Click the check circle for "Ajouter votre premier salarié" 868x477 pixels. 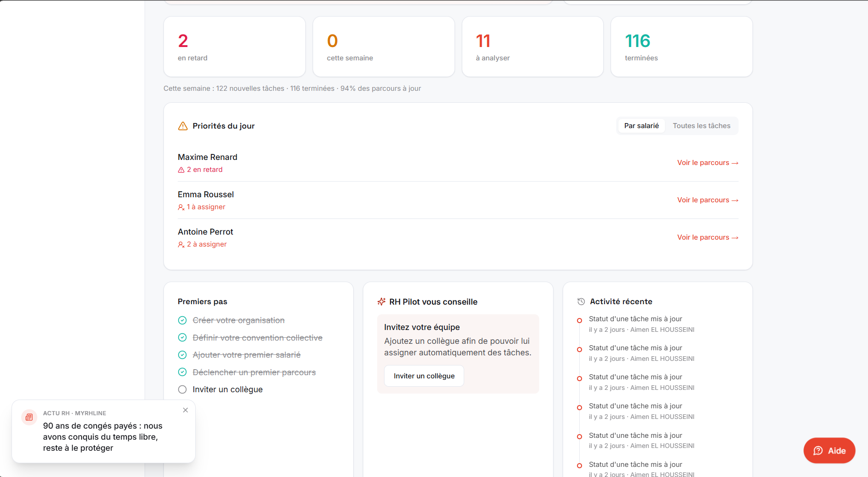tap(182, 355)
